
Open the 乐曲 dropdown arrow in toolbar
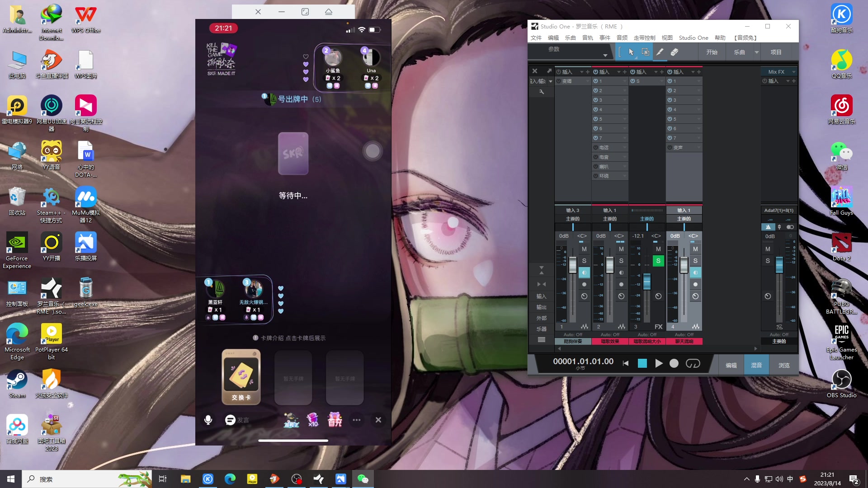click(x=756, y=52)
